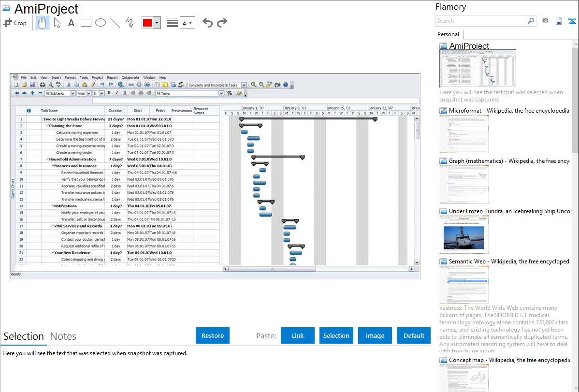Redo the last annotation

click(x=222, y=23)
